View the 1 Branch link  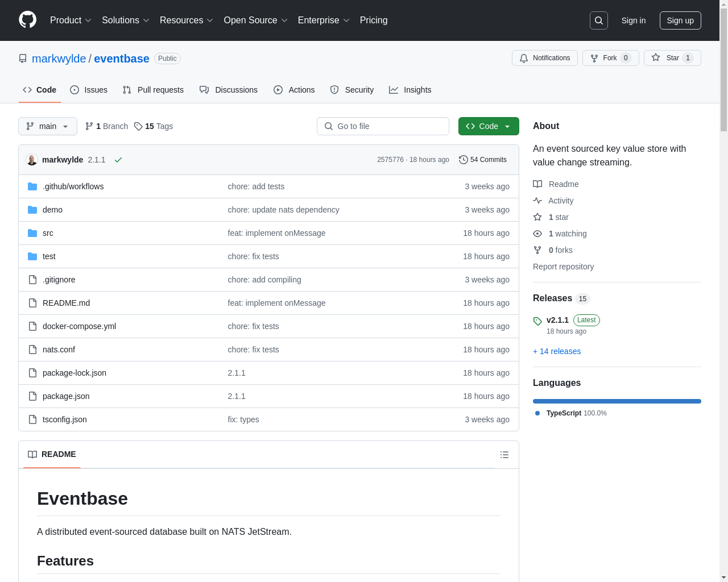point(106,126)
